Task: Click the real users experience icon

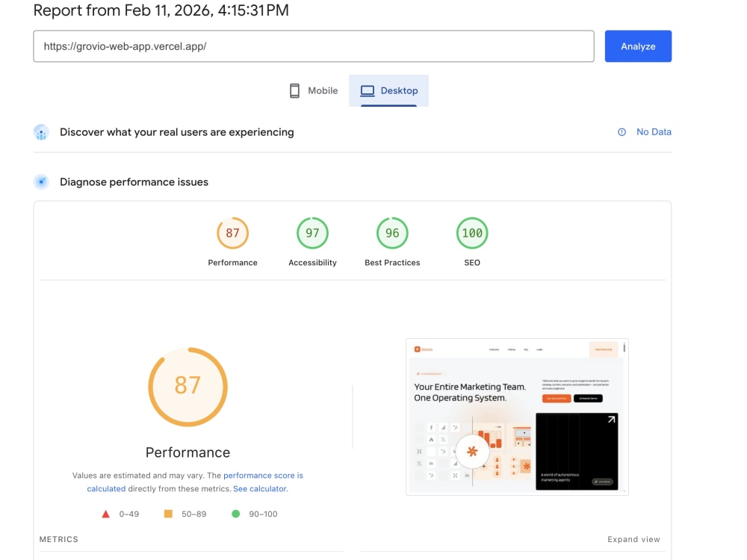Action: [x=41, y=132]
